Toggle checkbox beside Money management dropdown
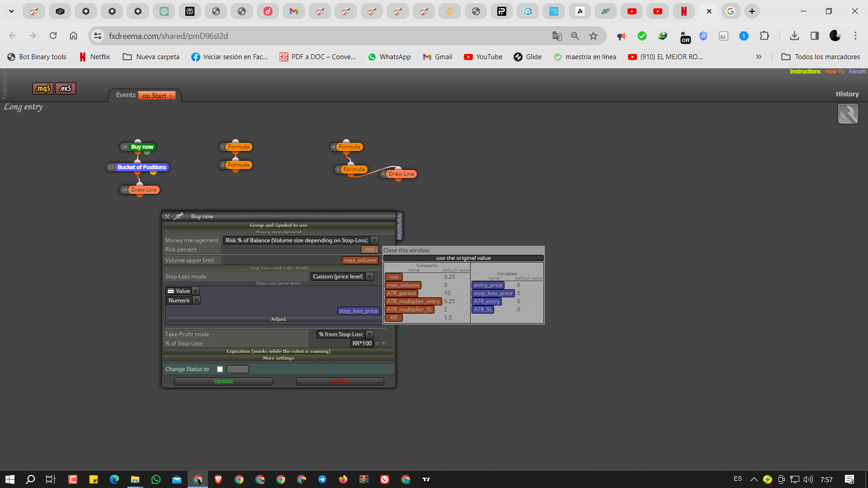The height and width of the screenshot is (488, 868). tap(382, 240)
